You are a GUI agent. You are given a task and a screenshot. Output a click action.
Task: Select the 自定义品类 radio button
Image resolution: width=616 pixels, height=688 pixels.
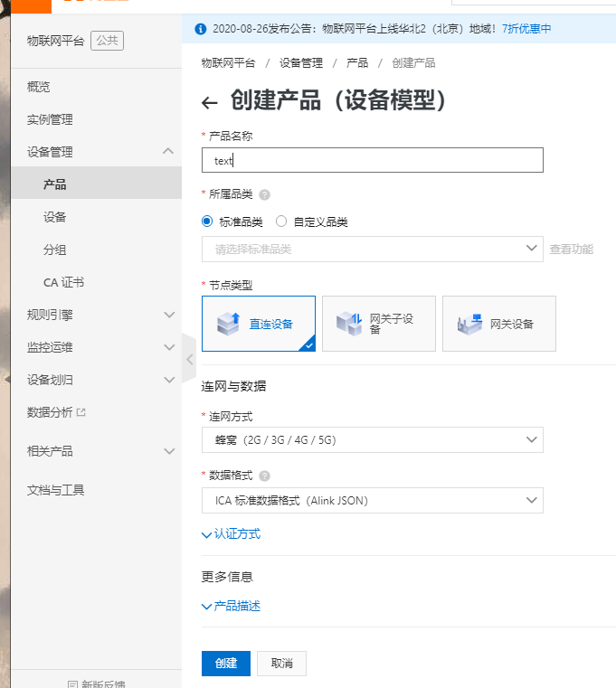click(x=281, y=221)
